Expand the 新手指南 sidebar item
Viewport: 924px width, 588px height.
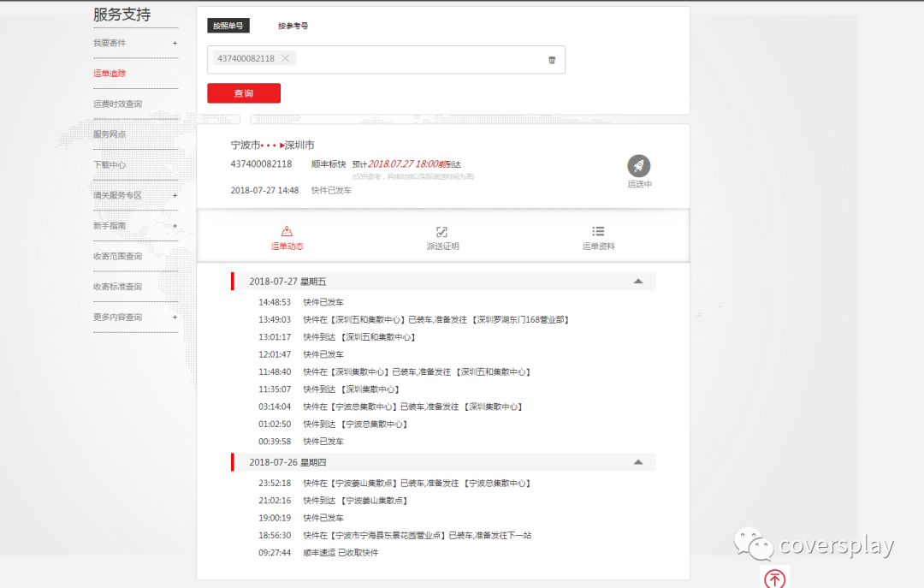175,226
